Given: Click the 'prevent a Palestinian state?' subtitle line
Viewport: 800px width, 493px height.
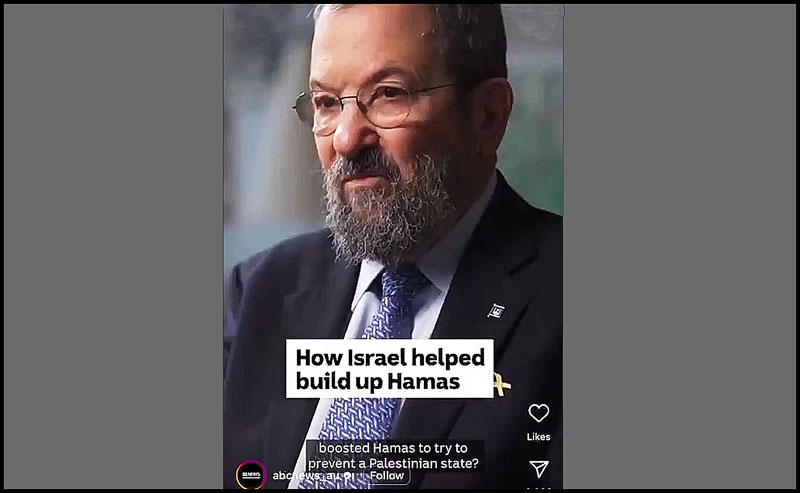Looking at the screenshot, I should pos(393,463).
